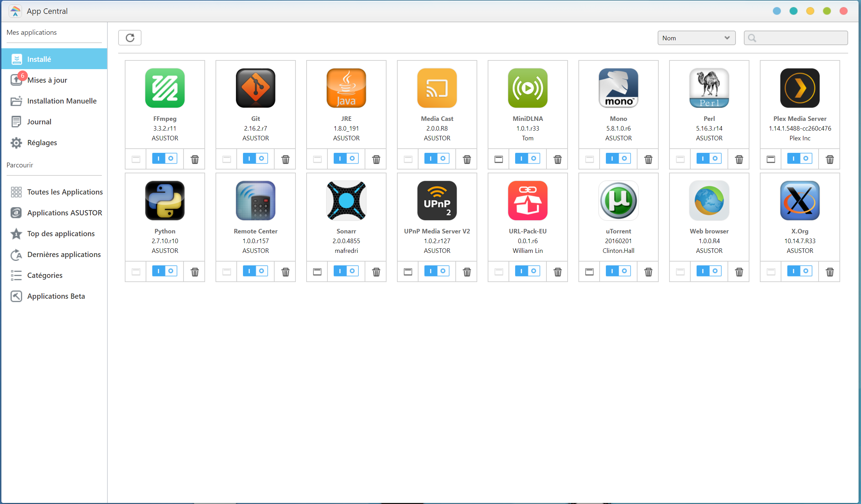Open the Journal section
Image resolution: width=861 pixels, height=504 pixels.
coord(54,122)
